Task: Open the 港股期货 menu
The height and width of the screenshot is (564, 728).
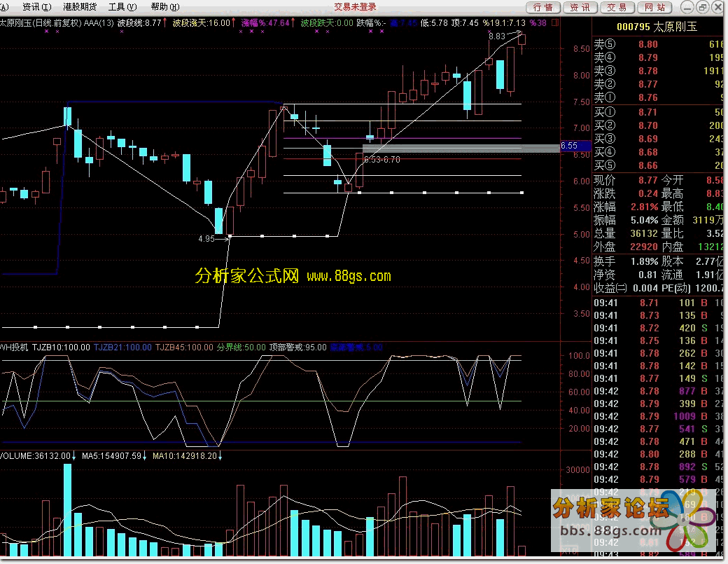Action: tap(80, 7)
